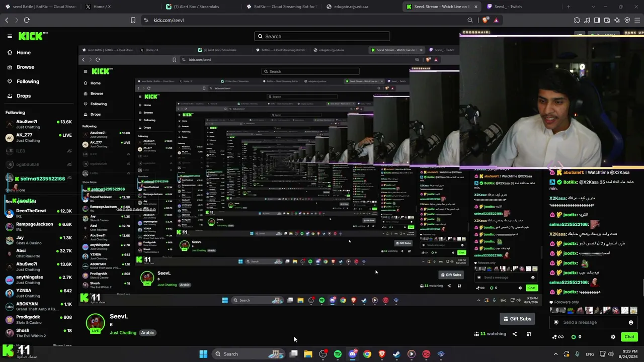644x362 pixels.
Task: Open a new browser tab with plus button
Action: [569, 7]
